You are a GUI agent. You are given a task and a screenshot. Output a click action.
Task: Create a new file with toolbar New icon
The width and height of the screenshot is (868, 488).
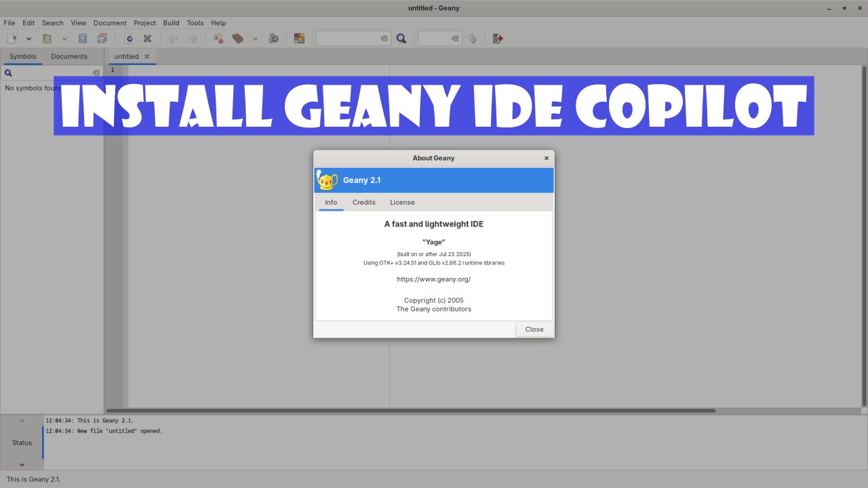pyautogui.click(x=12, y=39)
